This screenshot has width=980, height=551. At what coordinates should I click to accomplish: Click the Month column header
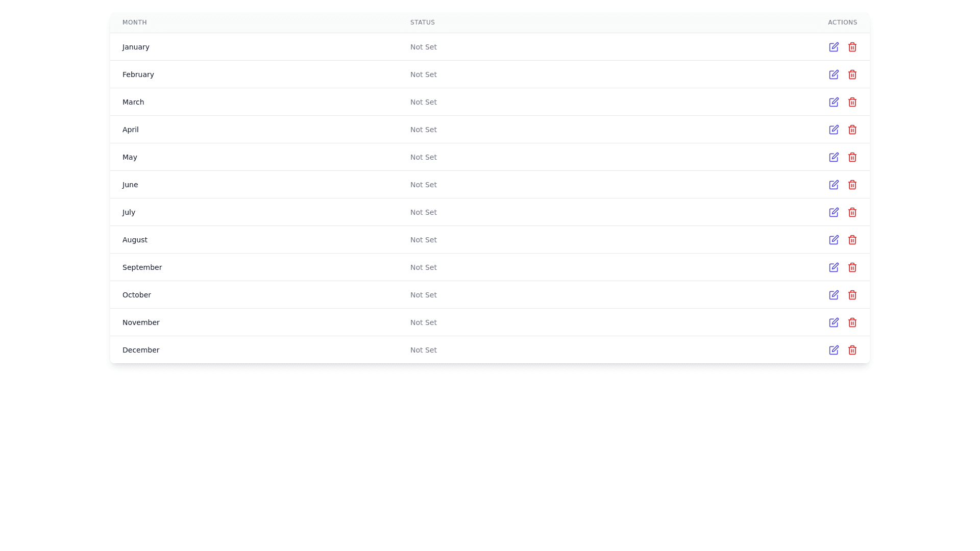tap(134, 22)
